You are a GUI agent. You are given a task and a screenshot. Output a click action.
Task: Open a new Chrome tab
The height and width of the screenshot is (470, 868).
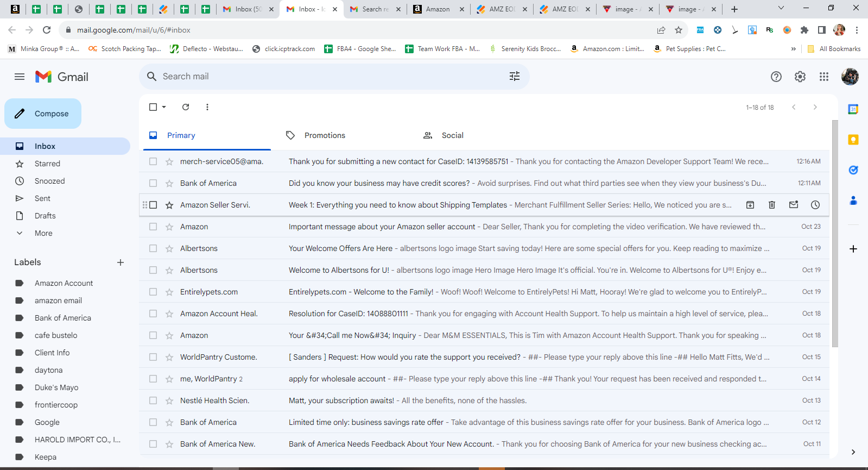coord(734,9)
